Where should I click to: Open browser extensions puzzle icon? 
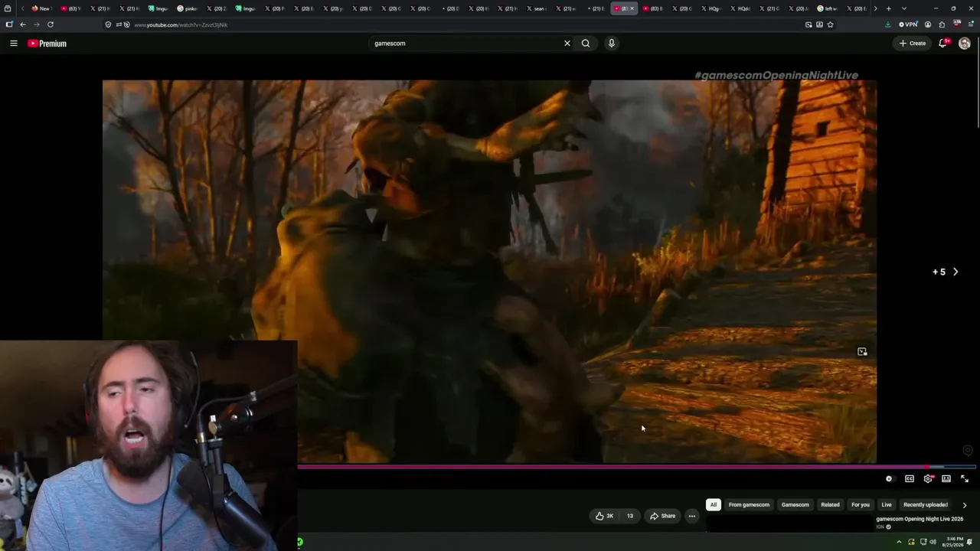click(942, 24)
